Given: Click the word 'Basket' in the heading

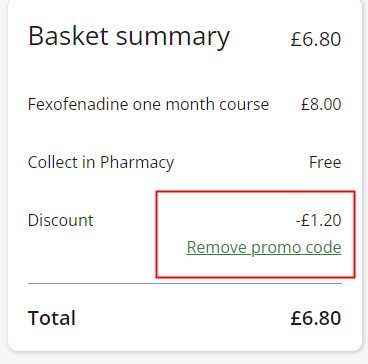Looking at the screenshot, I should 68,36.
